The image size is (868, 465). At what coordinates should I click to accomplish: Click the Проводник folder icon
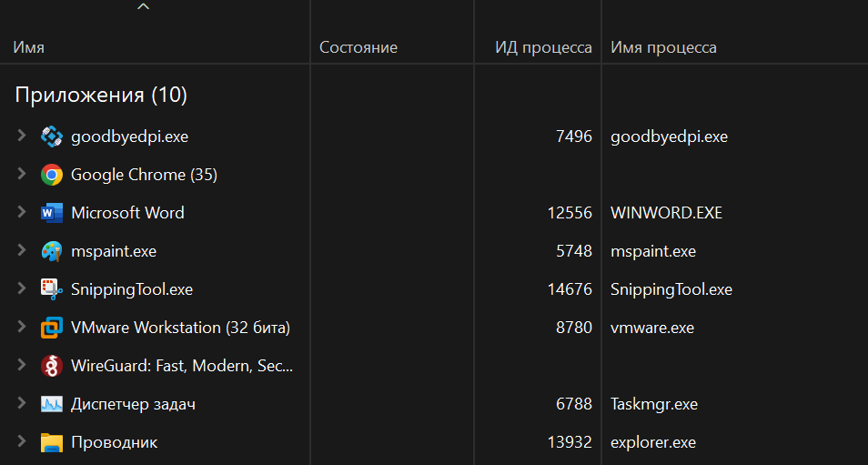52,442
